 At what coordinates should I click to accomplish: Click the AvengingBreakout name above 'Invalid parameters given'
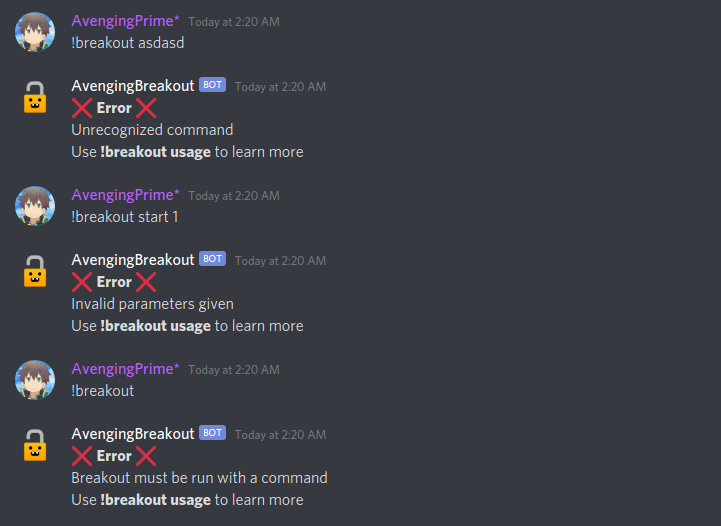pos(133,260)
